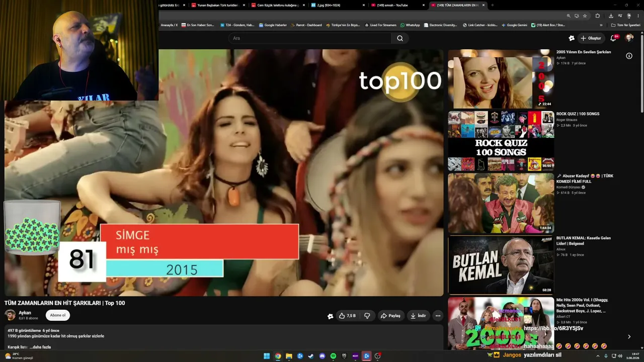
Task: Open the YouTube account avatar menu
Action: click(629, 38)
